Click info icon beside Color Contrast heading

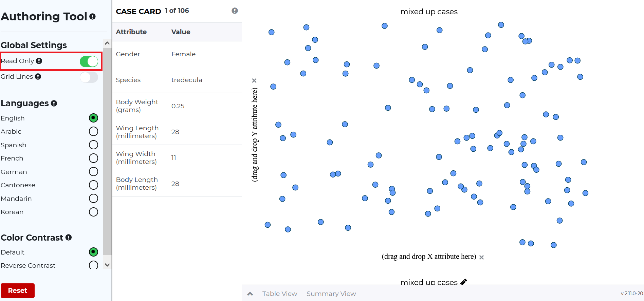(69, 238)
